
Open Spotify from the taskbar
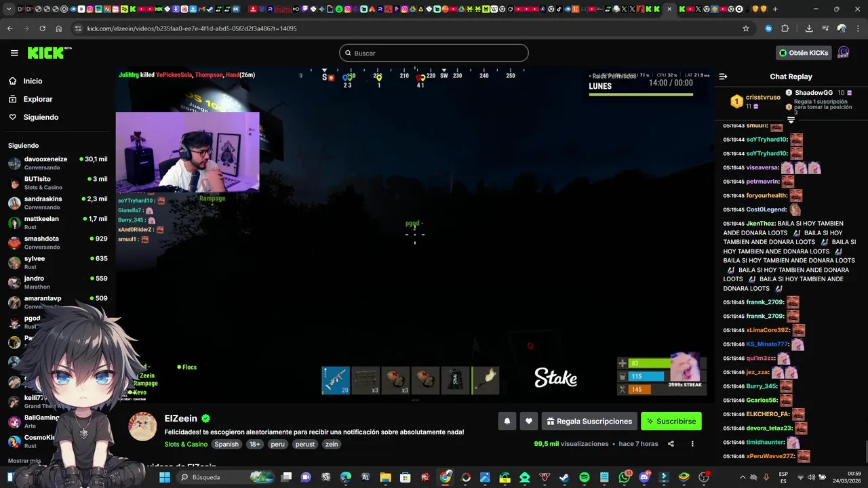[585, 477]
